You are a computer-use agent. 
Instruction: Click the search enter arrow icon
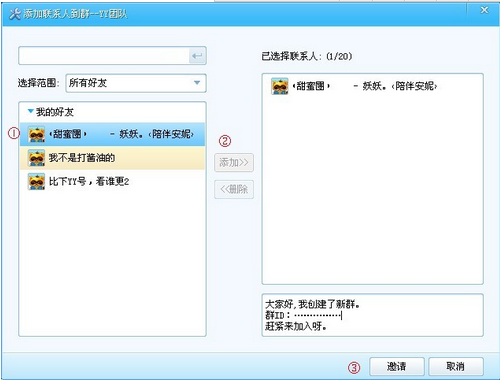197,56
